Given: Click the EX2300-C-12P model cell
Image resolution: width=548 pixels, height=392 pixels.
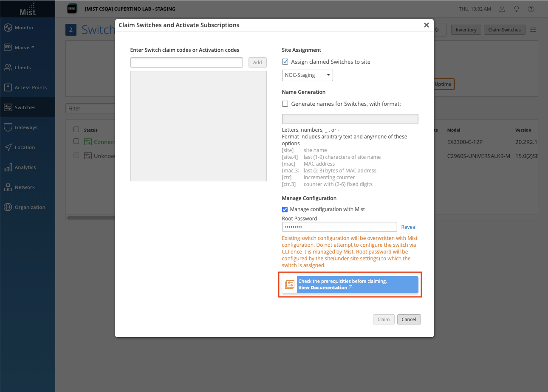Looking at the screenshot, I should click(465, 142).
